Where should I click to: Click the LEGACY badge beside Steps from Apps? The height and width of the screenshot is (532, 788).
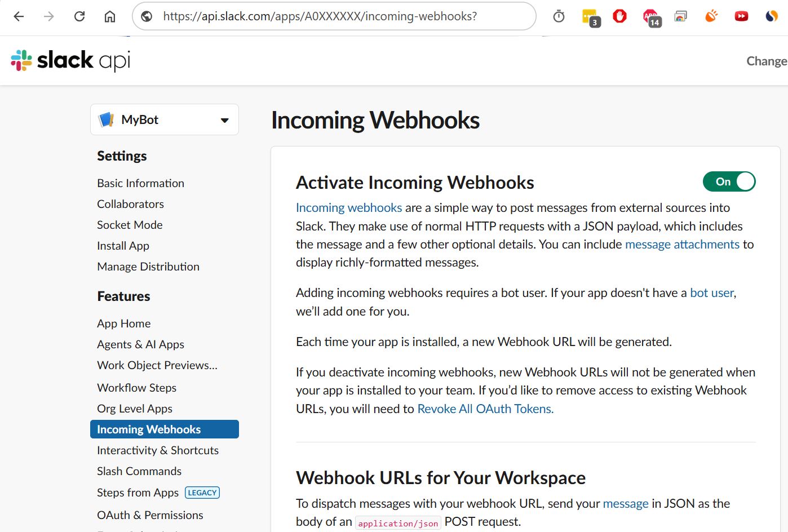pyautogui.click(x=202, y=493)
